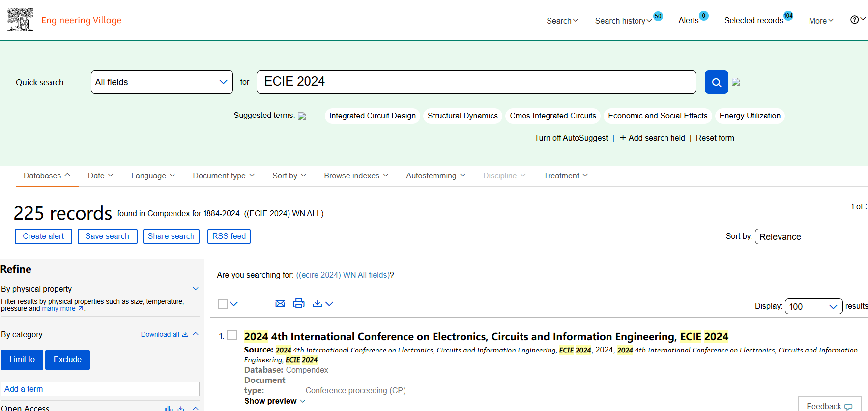
Task: Click the Create alert button
Action: point(43,236)
